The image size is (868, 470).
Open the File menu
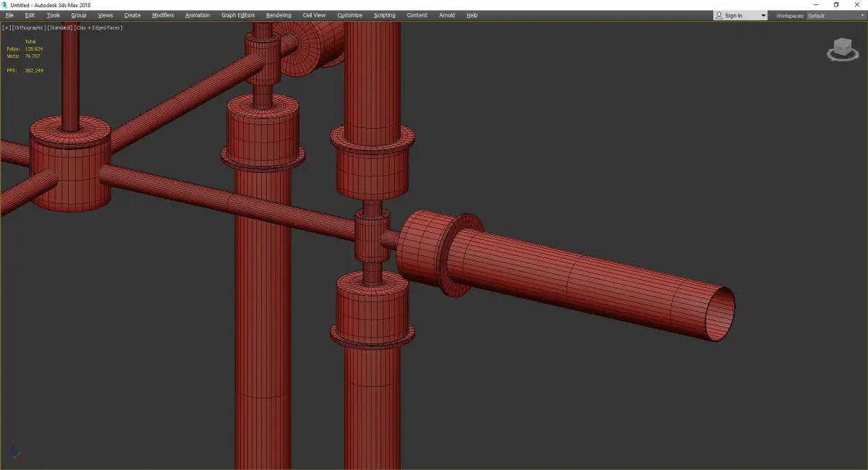click(9, 15)
